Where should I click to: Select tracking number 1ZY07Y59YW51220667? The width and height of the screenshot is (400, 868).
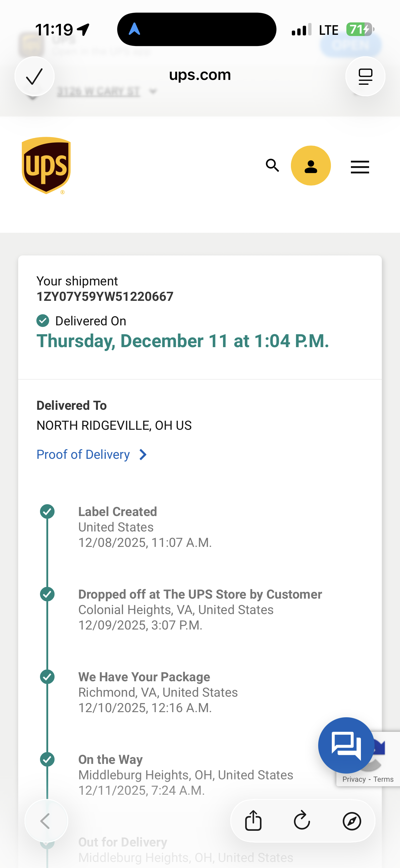click(x=105, y=297)
